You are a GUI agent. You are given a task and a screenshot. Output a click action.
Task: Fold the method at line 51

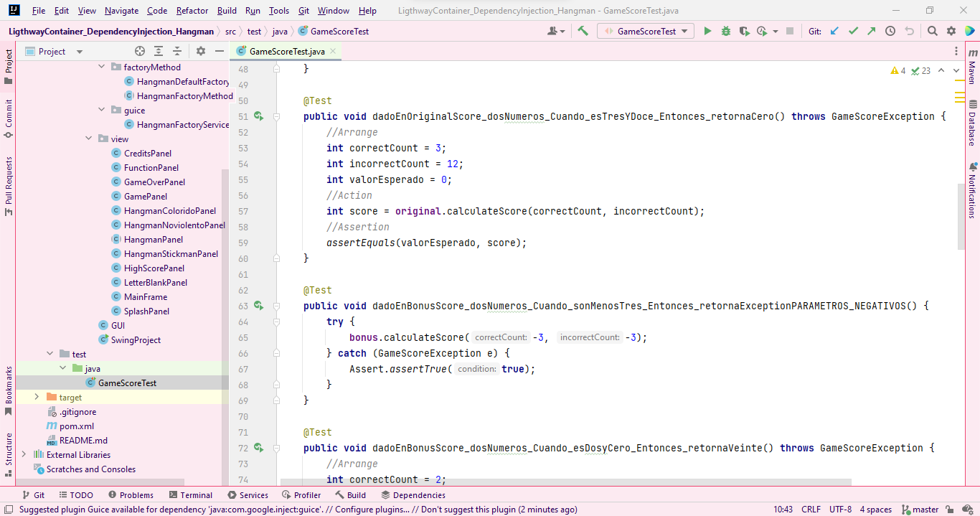tap(276, 116)
